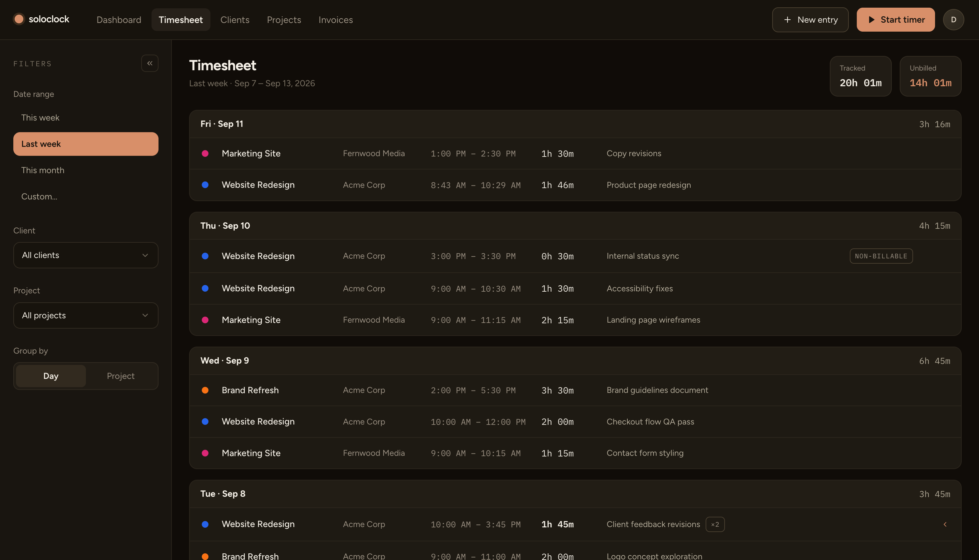Click the Tracked 20h 01m card
Screen dimensions: 979x560
click(x=860, y=76)
